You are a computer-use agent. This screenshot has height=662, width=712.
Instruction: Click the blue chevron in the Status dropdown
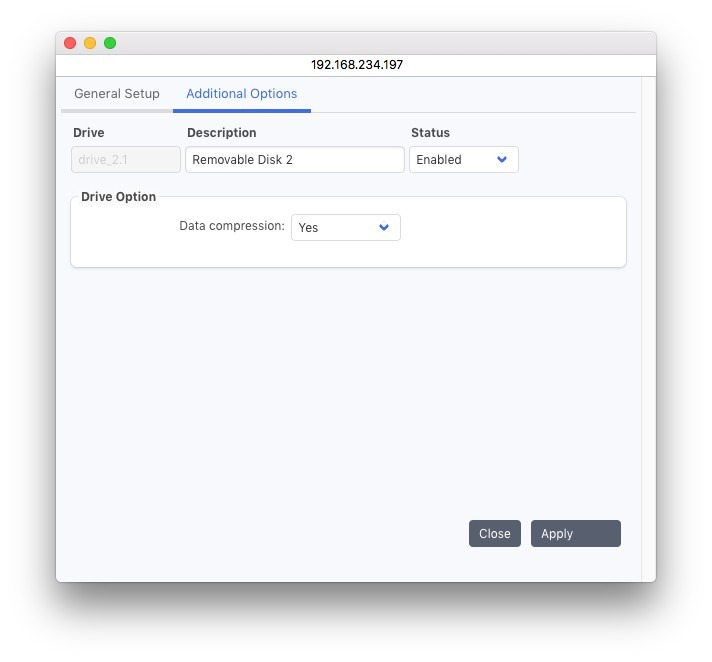502,160
